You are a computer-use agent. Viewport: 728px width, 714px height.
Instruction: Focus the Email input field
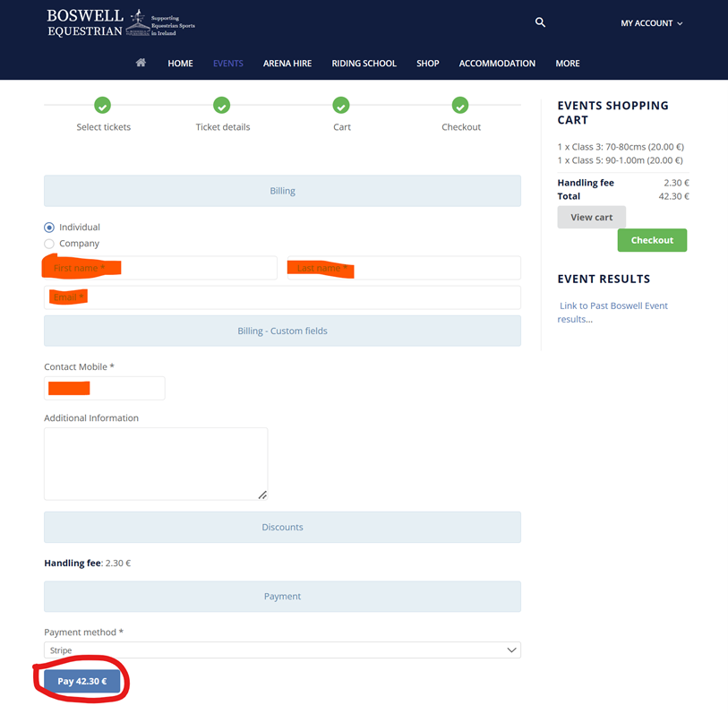click(x=282, y=297)
